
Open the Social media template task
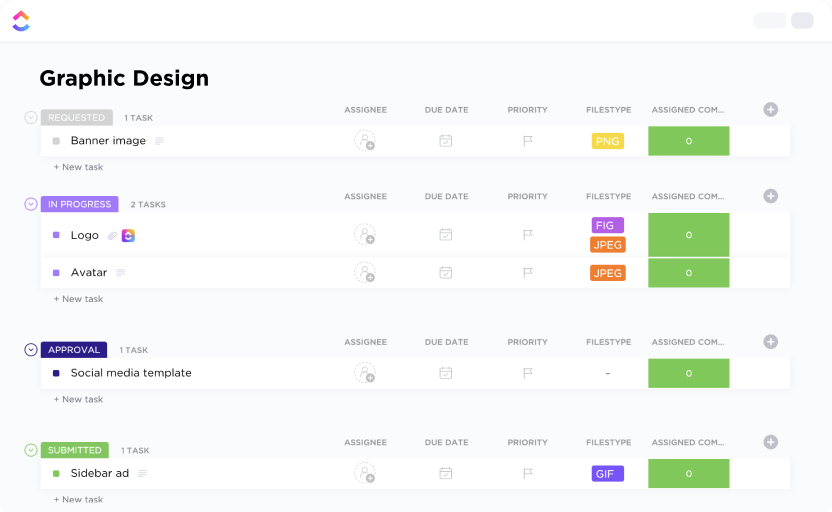point(131,373)
